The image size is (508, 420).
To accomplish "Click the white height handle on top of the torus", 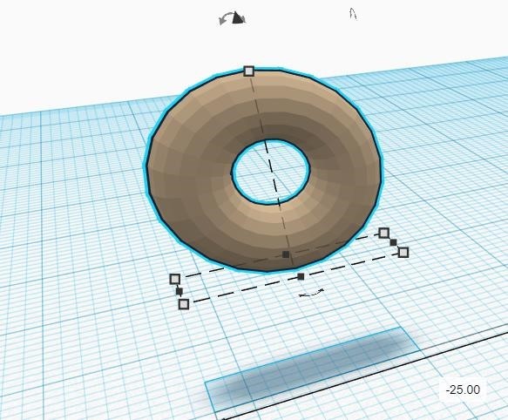I will click(249, 71).
